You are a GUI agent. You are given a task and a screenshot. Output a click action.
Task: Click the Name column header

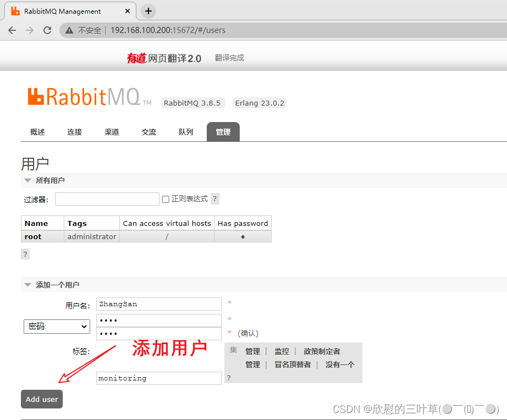pyautogui.click(x=42, y=223)
